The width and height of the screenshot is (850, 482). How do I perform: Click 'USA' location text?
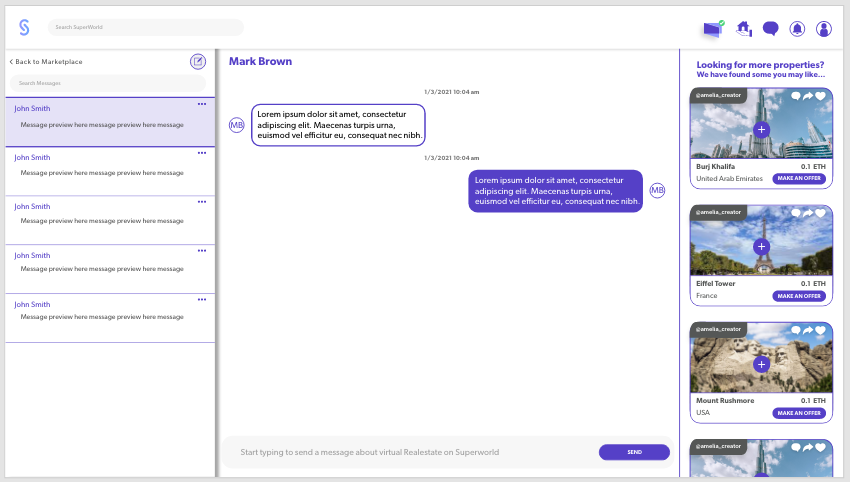[x=703, y=413]
